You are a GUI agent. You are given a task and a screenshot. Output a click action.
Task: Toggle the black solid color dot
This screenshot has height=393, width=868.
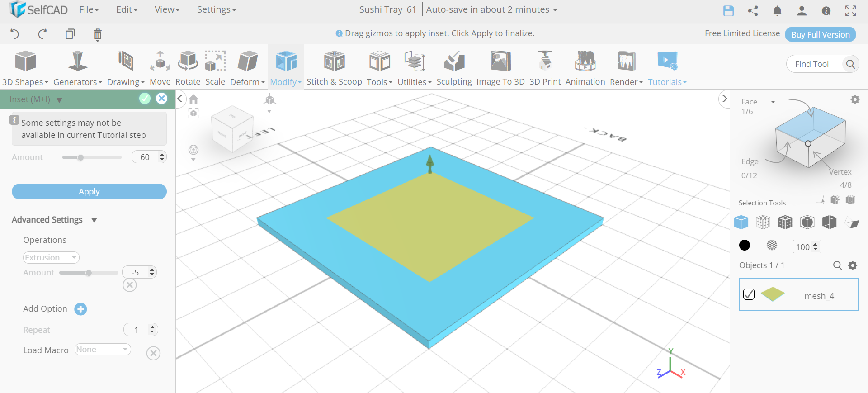745,245
